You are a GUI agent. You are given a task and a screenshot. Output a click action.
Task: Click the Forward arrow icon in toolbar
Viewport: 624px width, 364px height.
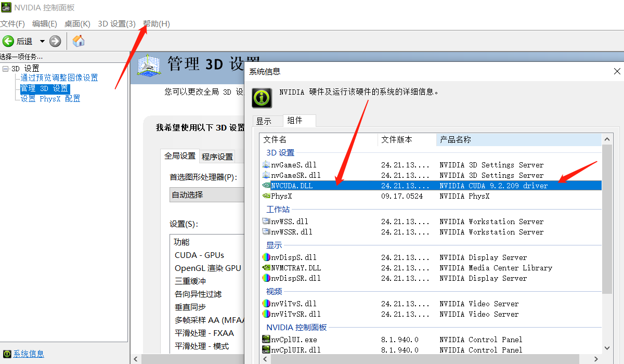pyautogui.click(x=55, y=41)
